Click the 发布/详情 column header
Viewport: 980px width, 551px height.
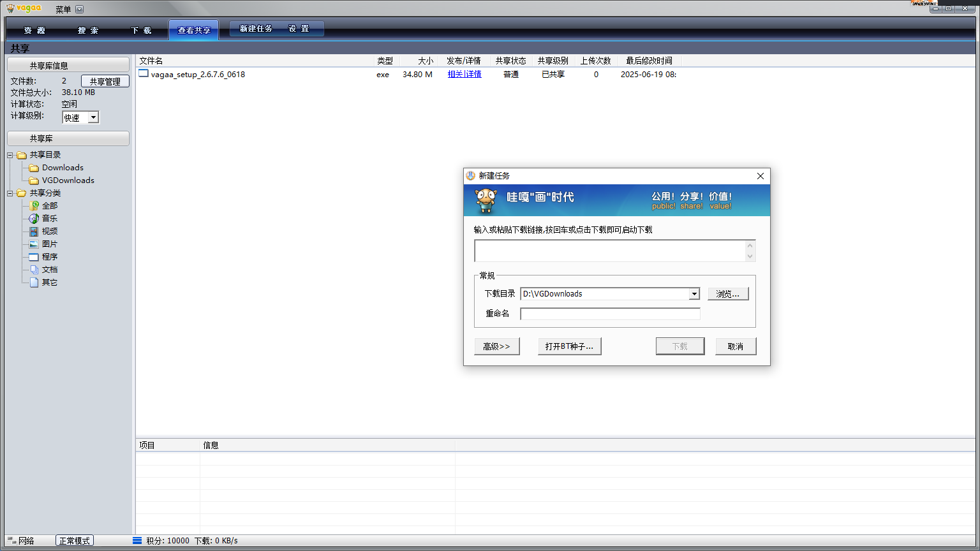tap(464, 61)
